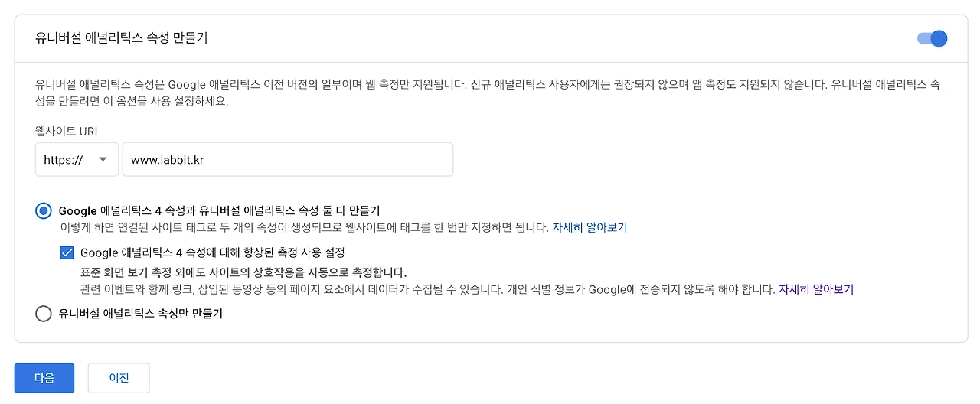This screenshot has width=980, height=404.
Task: Click the 'Google 애널리틱스 4 속성과 유니버설 애널리틱스 속성 둘 다 만들기' label
Action: click(219, 210)
